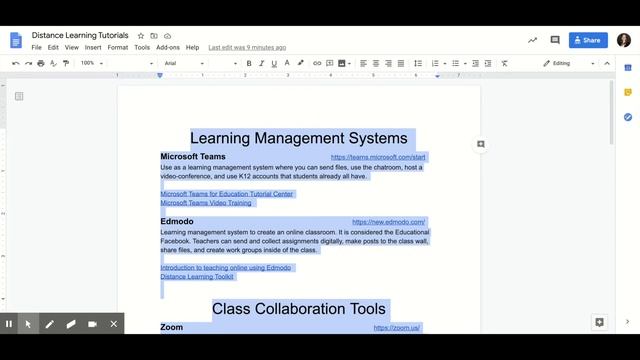
Task: Toggle underline formatting
Action: point(274,63)
